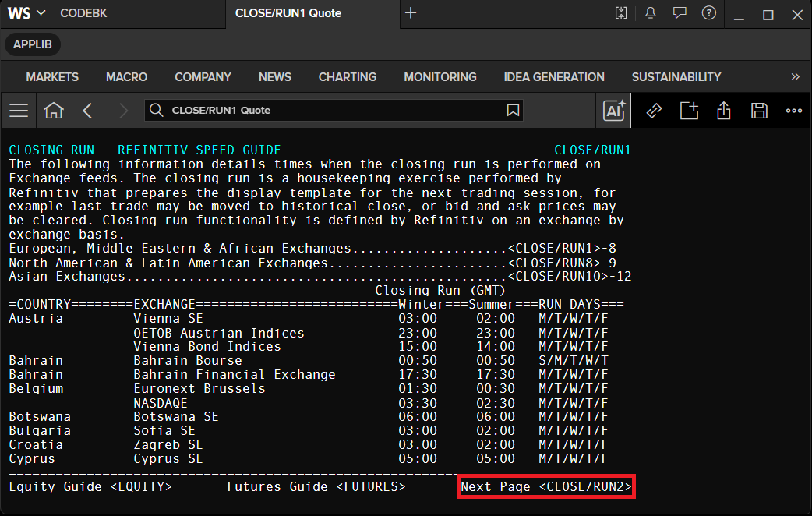Click the search magnifier icon
The image size is (812, 516).
pyautogui.click(x=157, y=110)
